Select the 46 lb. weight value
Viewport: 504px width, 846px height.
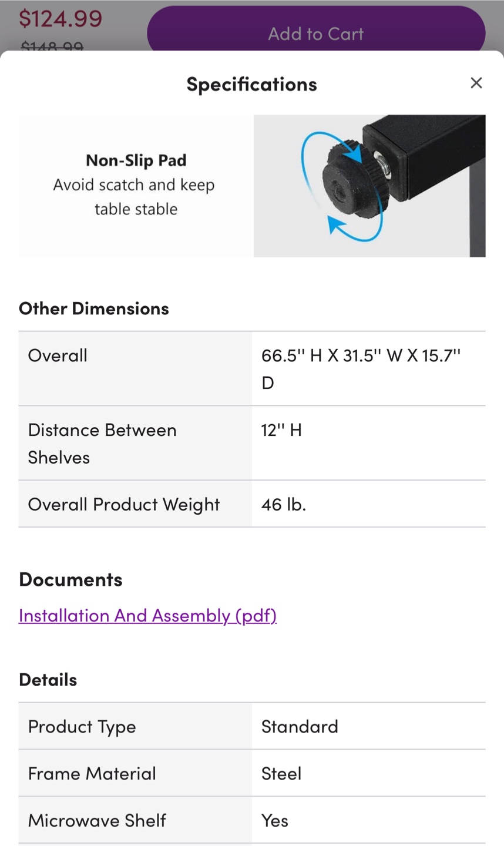[284, 504]
